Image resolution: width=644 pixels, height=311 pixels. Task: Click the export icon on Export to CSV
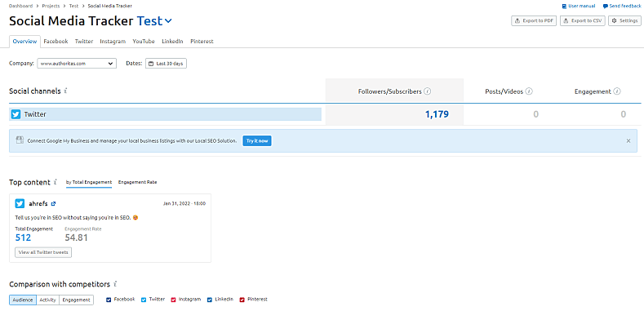566,20
